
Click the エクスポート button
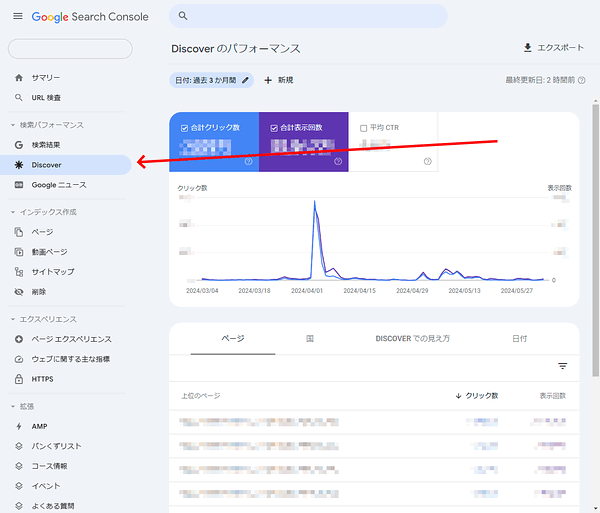pos(554,48)
